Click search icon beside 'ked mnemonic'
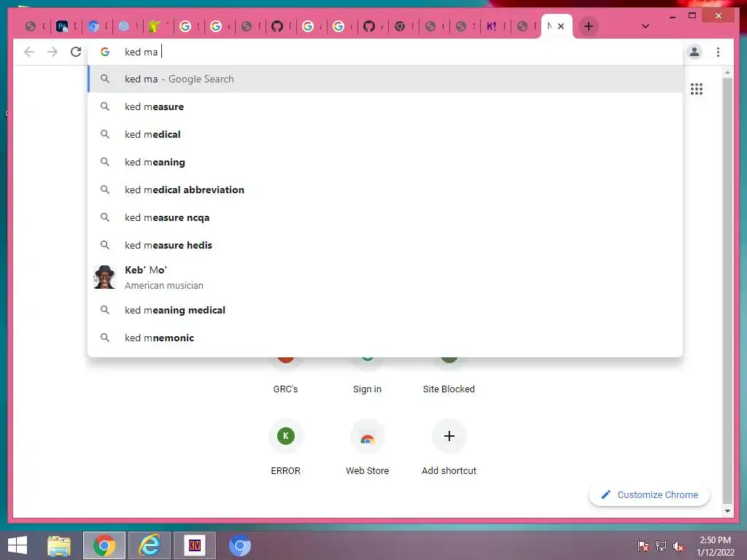The width and height of the screenshot is (747, 560). pyautogui.click(x=105, y=338)
